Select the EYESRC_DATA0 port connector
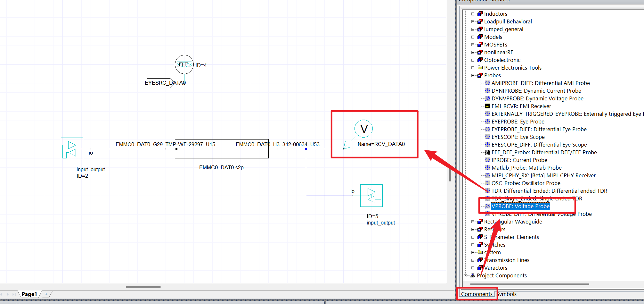The height and width of the screenshot is (304, 644). (x=160, y=83)
